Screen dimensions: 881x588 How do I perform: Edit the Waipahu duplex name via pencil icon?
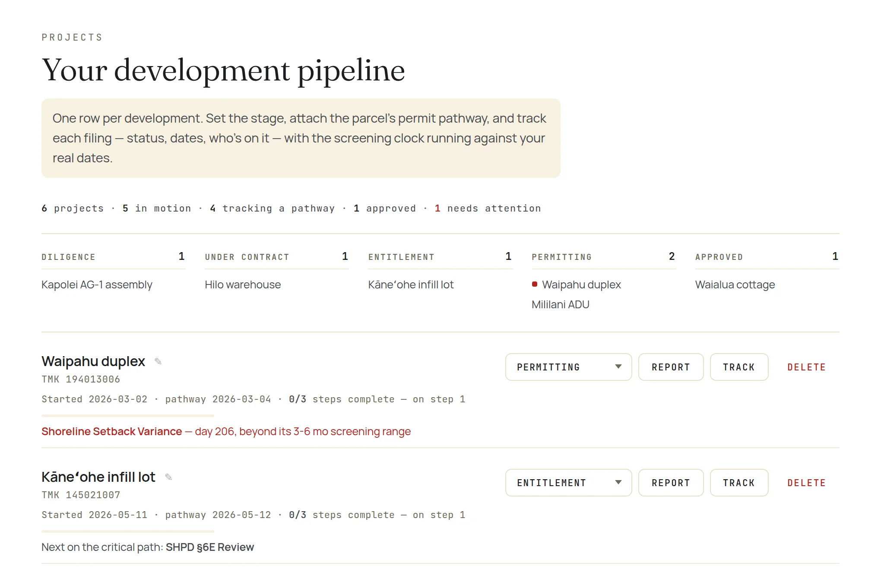[x=158, y=361]
